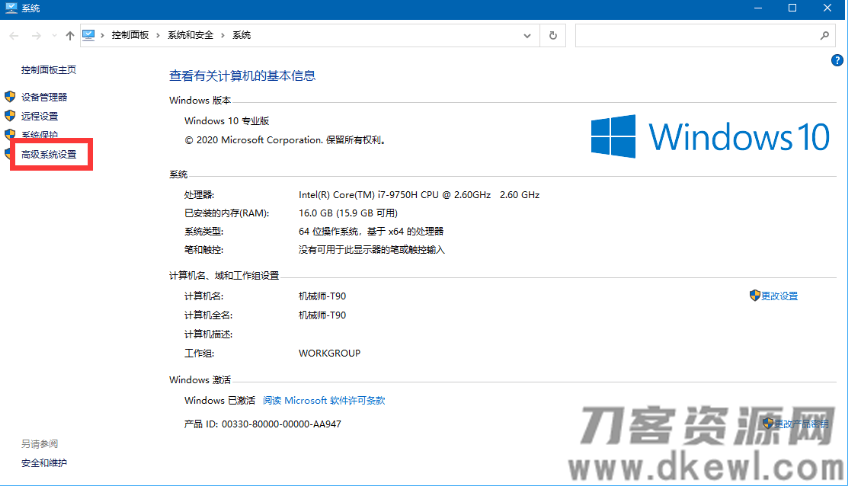Click the pen and touch value text
Viewport: 848px width, 486px height.
pyautogui.click(x=372, y=250)
